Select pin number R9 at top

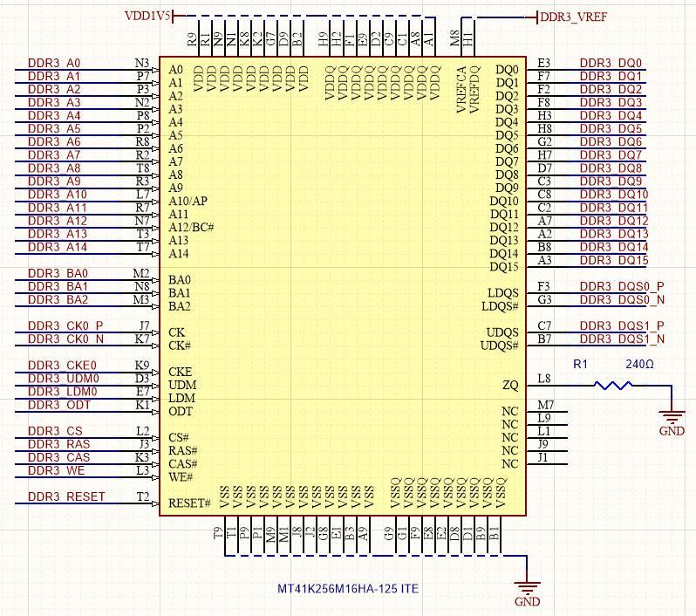(192, 39)
